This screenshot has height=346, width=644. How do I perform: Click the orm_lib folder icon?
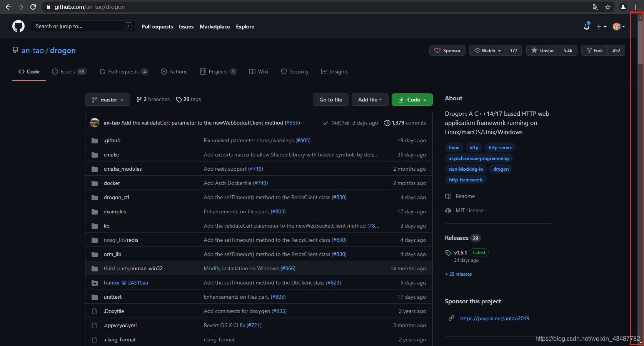[x=95, y=254]
